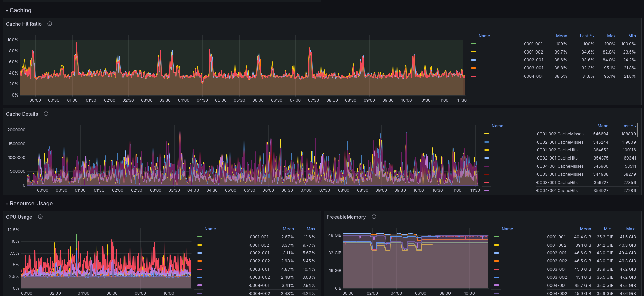Image resolution: width=644 pixels, height=296 pixels.
Task: Toggle the 0002-001 series in the Cache Hit Ratio legend
Action: [533, 60]
